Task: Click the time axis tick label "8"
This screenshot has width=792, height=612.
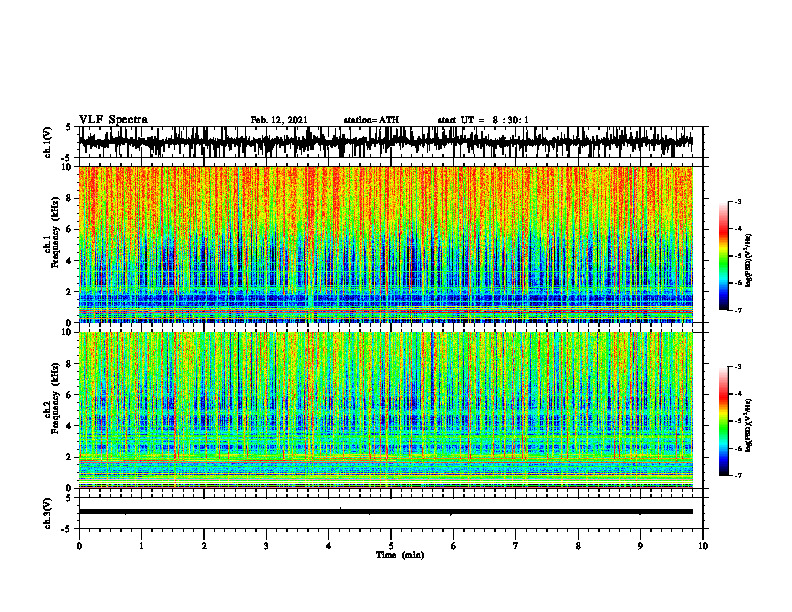Action: point(578,546)
